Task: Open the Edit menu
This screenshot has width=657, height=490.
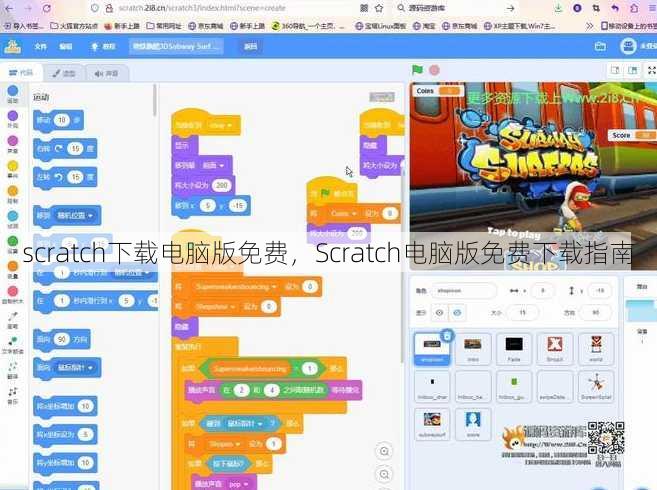Action: 65,47
